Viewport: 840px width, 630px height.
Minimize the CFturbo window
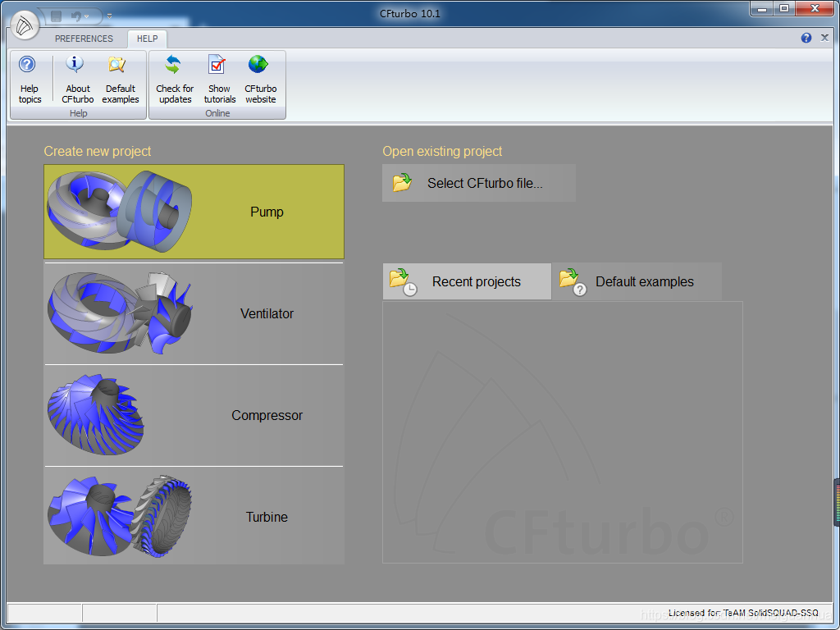click(x=762, y=9)
